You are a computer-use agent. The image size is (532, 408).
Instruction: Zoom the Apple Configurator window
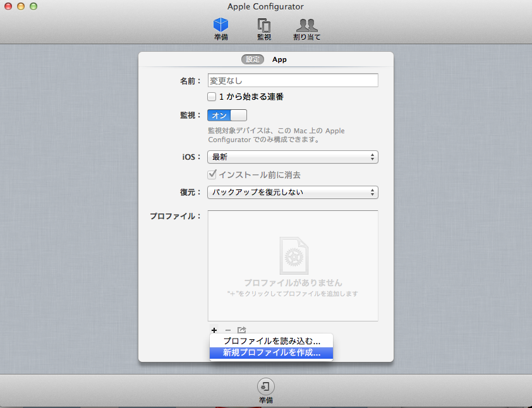[33, 6]
